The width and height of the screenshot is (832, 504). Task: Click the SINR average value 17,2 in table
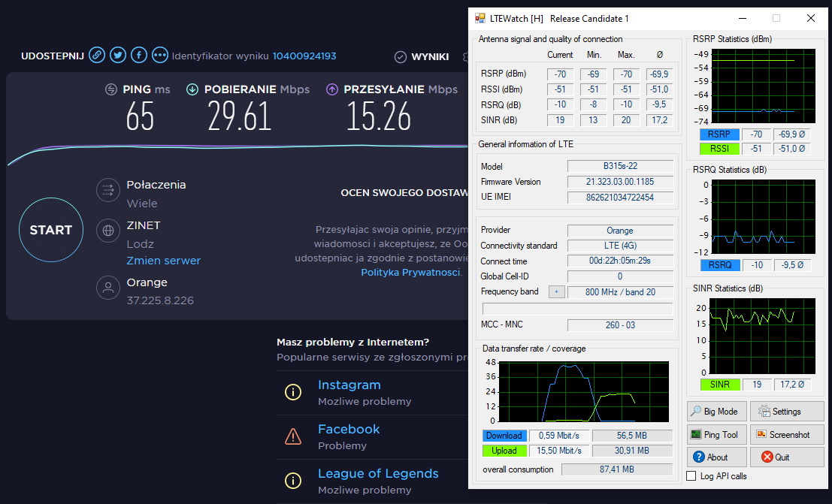(660, 120)
